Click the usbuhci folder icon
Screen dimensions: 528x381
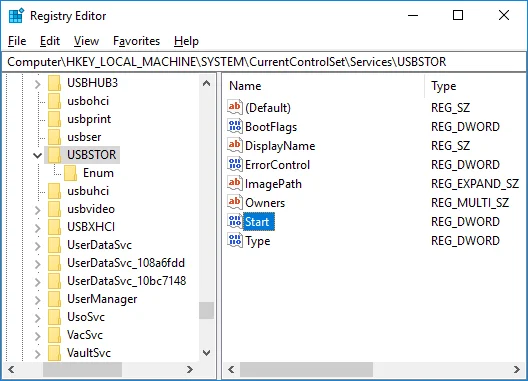point(54,191)
